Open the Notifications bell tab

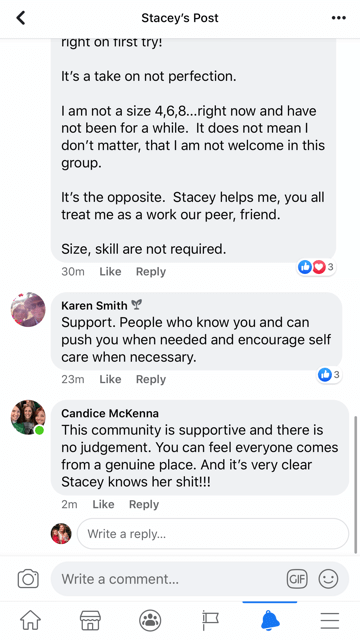(x=270, y=620)
